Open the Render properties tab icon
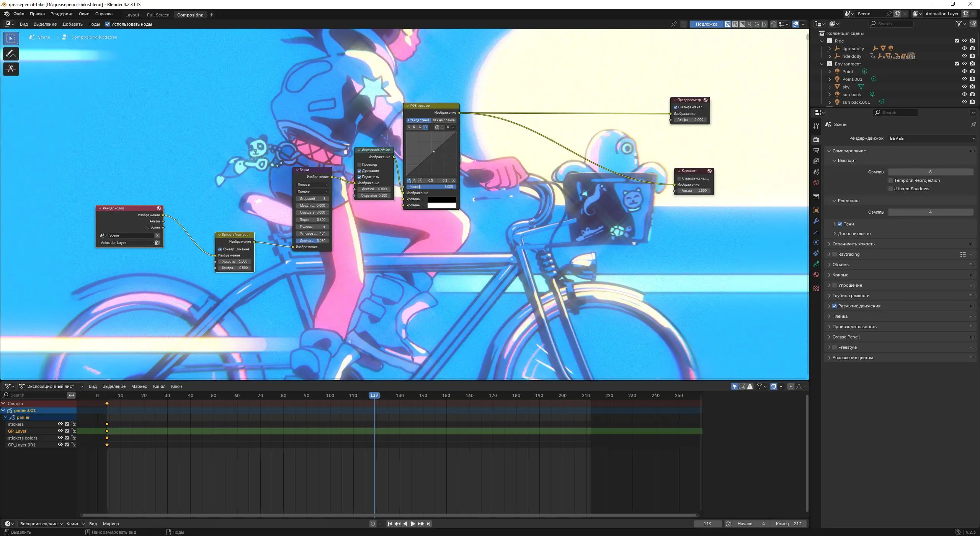Screen dimensions: 980x536 (816, 139)
